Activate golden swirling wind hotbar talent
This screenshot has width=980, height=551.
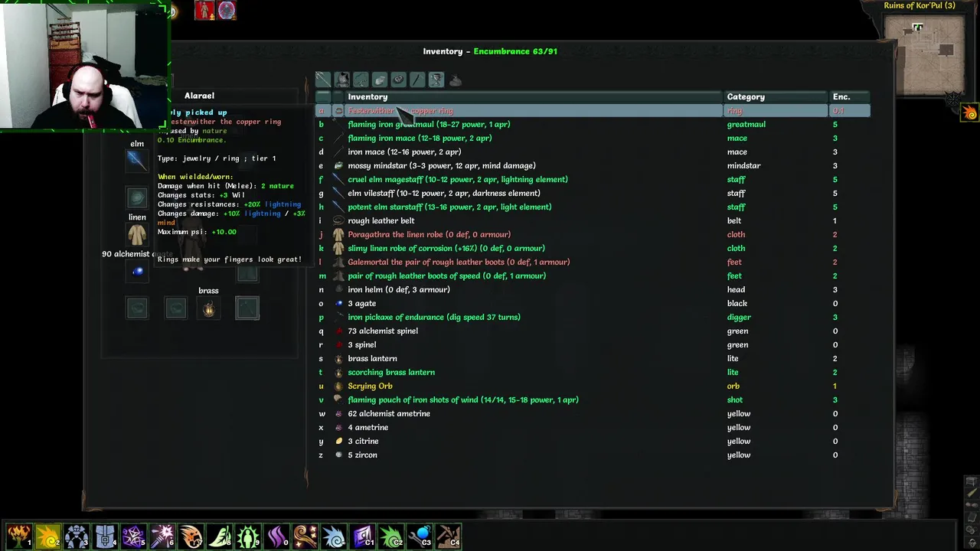pos(306,536)
